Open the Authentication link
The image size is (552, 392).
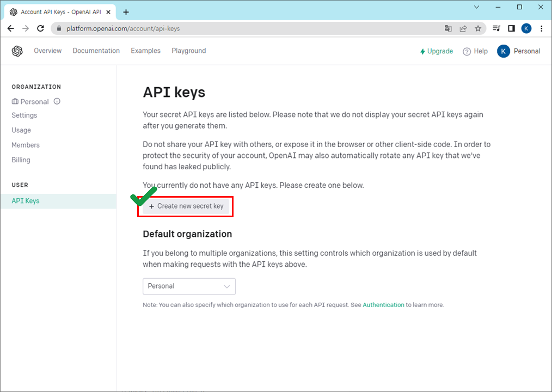click(383, 305)
